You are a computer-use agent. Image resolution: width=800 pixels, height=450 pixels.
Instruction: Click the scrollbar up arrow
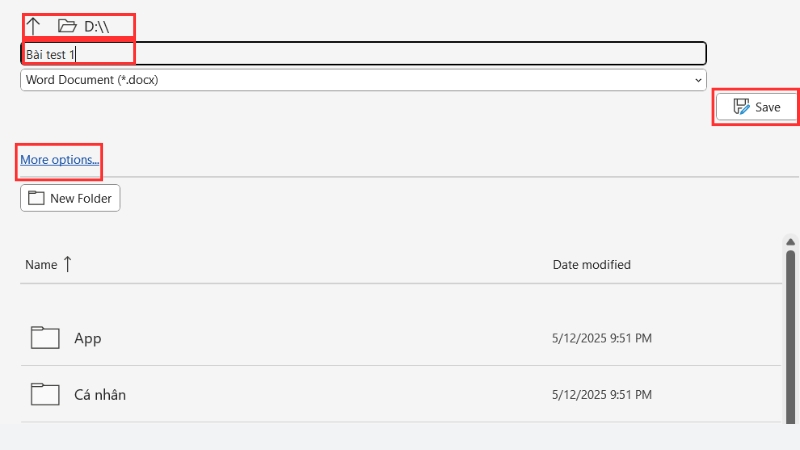click(x=790, y=243)
